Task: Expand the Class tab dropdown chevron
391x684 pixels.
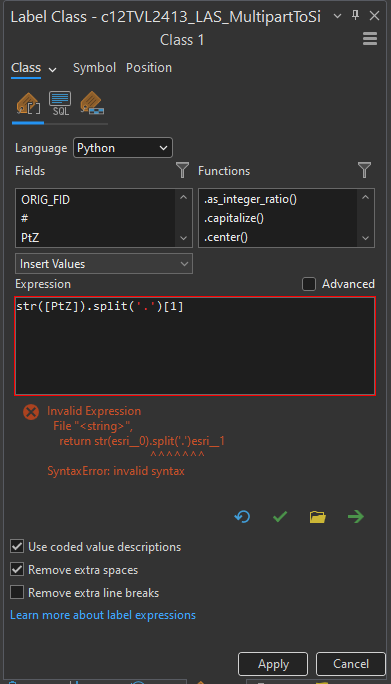Action: coord(52,69)
